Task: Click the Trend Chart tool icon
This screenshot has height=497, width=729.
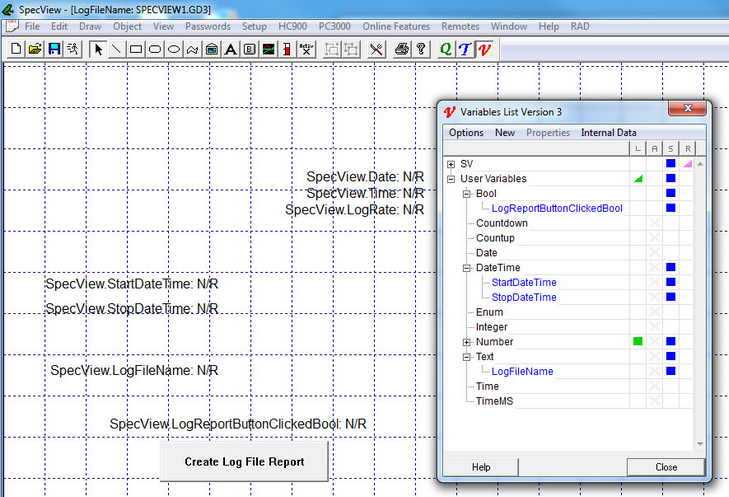Action: 268,49
